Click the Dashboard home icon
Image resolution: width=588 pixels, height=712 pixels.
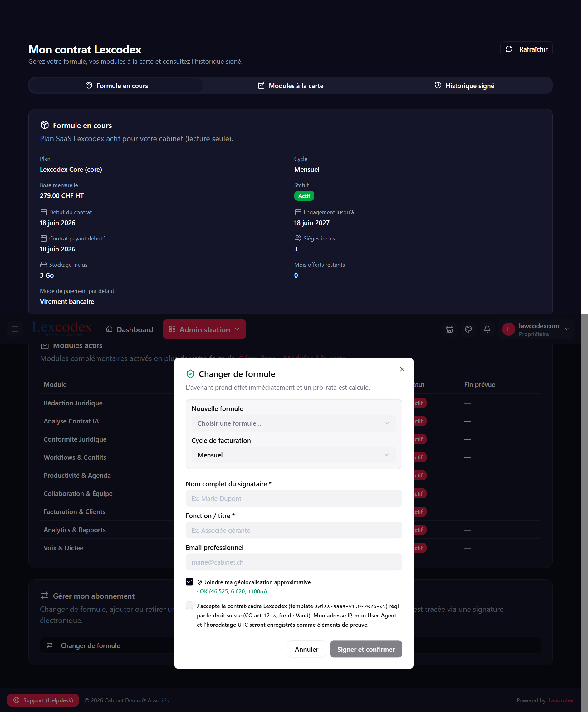(x=109, y=329)
